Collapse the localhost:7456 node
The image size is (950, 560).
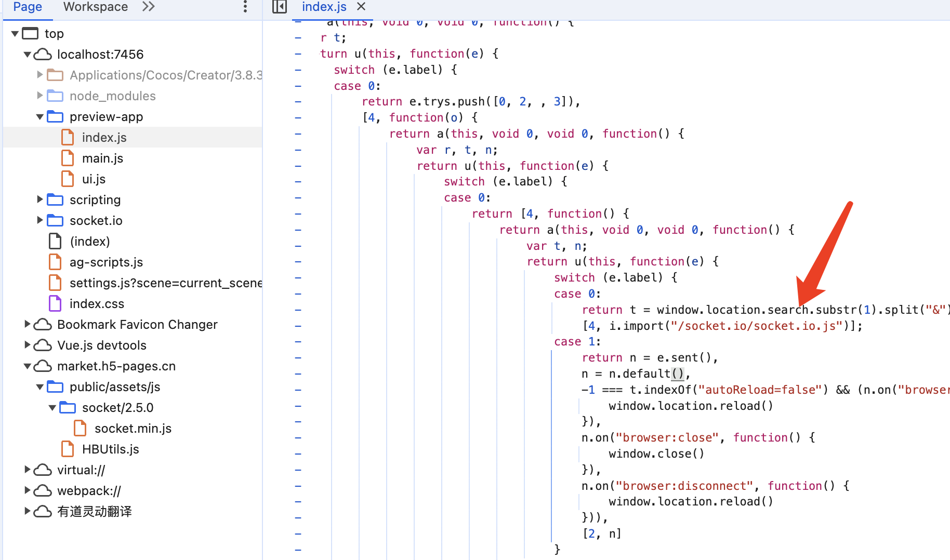coord(28,55)
